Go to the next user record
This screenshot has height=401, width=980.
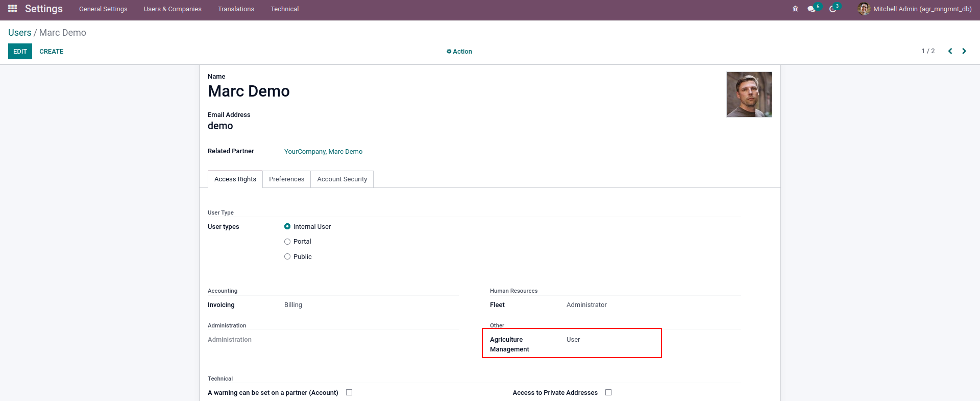click(964, 51)
